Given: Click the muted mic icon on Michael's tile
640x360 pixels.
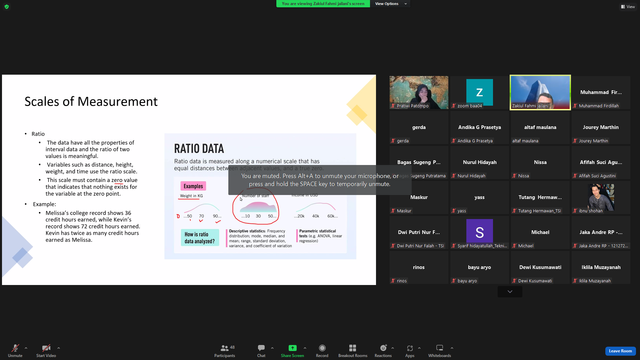Looking at the screenshot, I should click(514, 246).
